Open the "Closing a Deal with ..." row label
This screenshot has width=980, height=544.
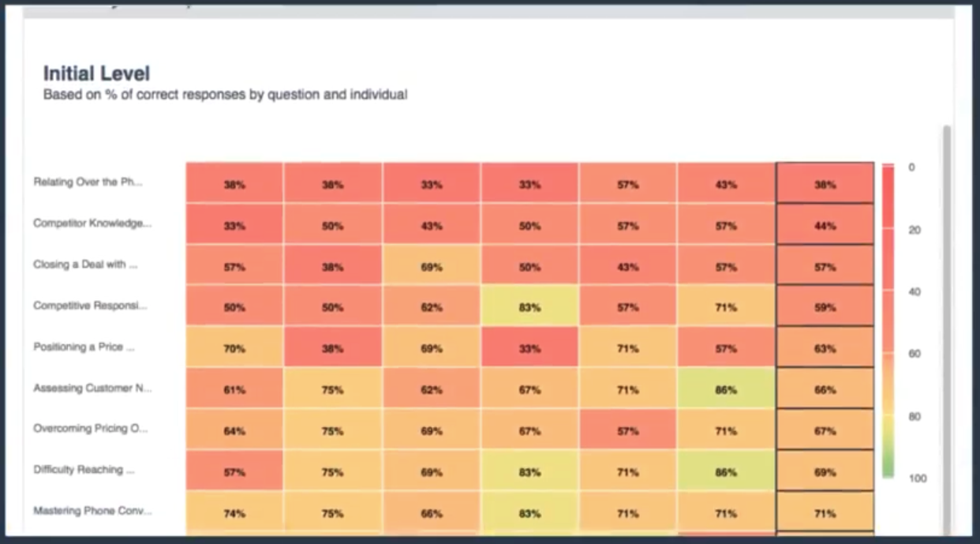[85, 264]
